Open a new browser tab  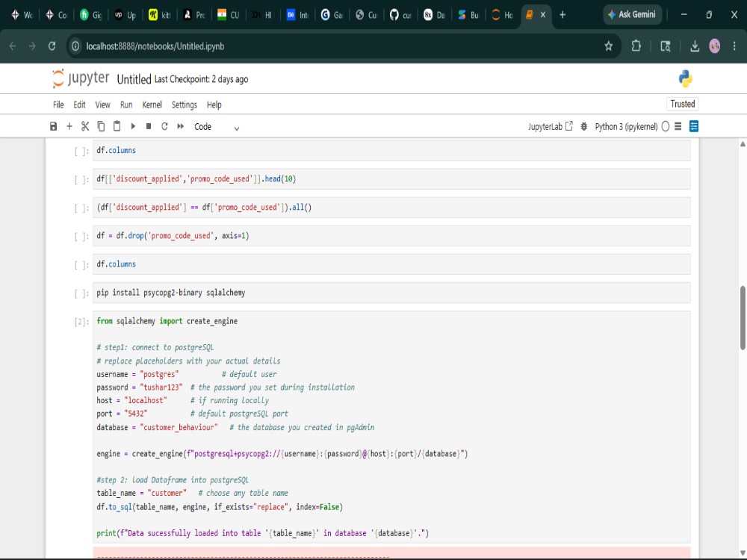(562, 15)
